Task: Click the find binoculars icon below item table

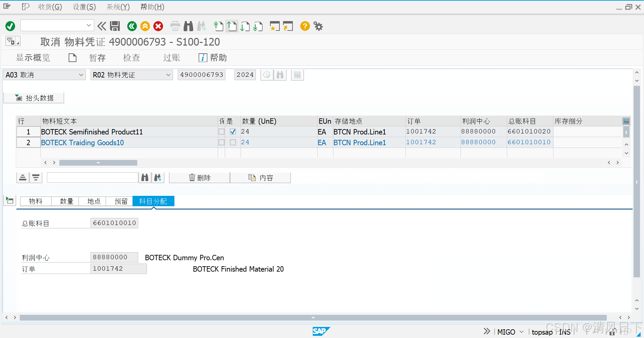Action: coord(145,177)
